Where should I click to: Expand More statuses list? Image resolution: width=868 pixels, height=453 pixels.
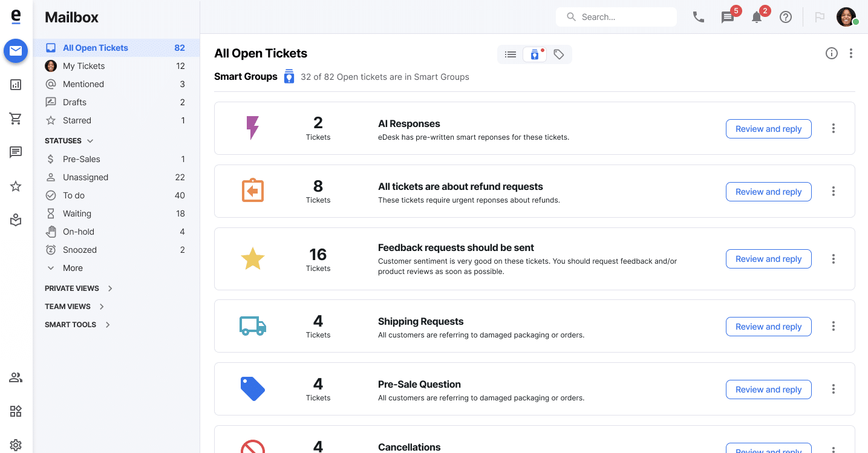(73, 268)
